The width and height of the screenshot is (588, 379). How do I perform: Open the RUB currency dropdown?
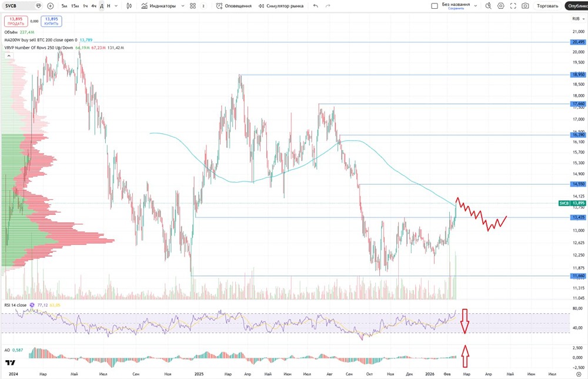tap(578, 19)
